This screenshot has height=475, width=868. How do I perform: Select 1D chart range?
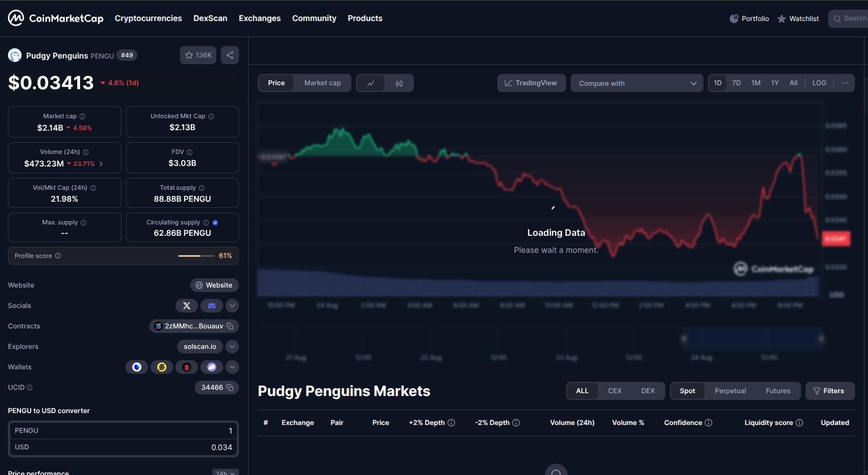tap(718, 83)
